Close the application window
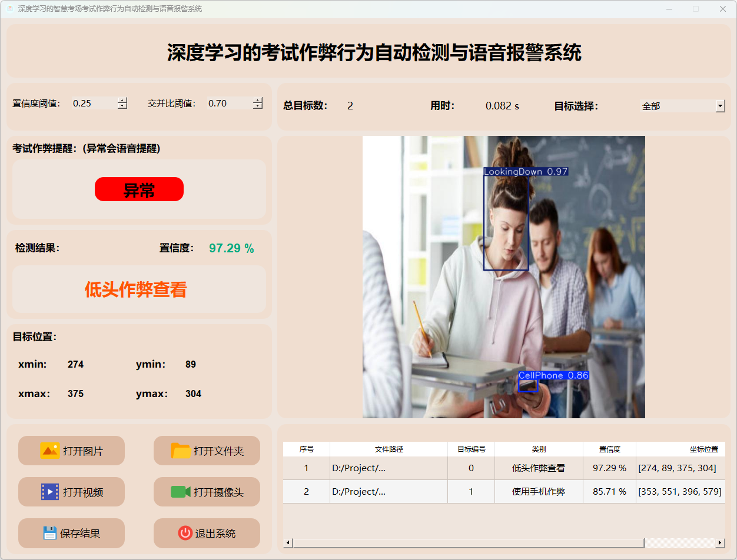This screenshot has width=737, height=560. 723,9
